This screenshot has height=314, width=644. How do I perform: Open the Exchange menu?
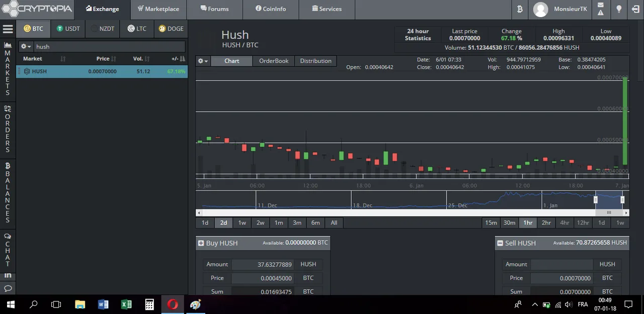[102, 9]
